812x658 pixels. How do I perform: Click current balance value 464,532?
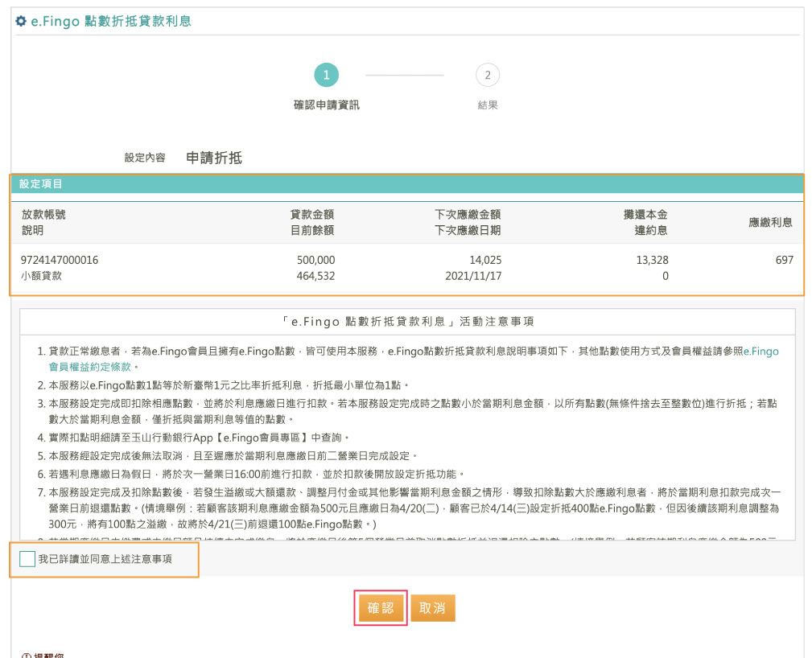click(x=316, y=276)
